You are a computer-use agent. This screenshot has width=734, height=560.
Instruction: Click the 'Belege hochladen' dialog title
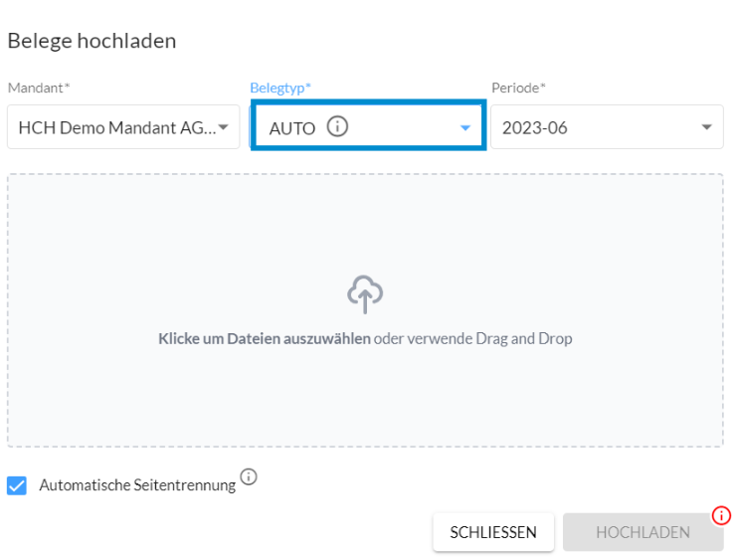click(92, 41)
